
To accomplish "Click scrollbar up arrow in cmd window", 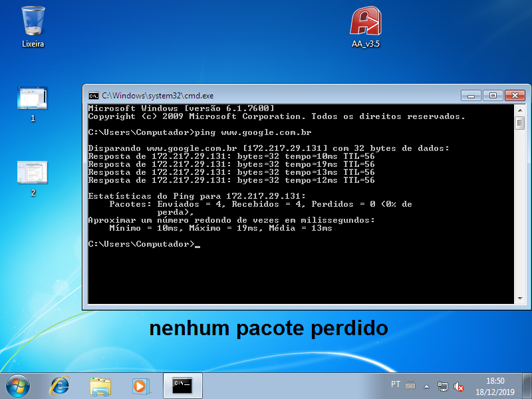I will 520,110.
